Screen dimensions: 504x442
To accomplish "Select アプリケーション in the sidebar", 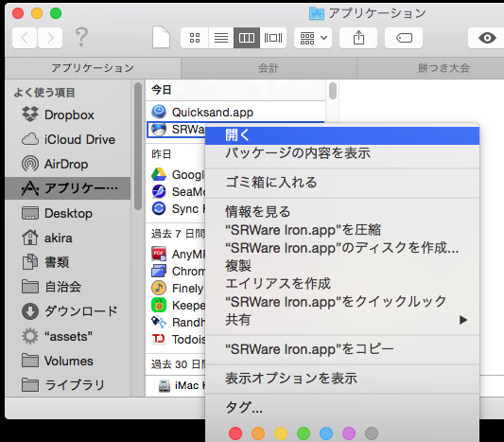I will [68, 188].
